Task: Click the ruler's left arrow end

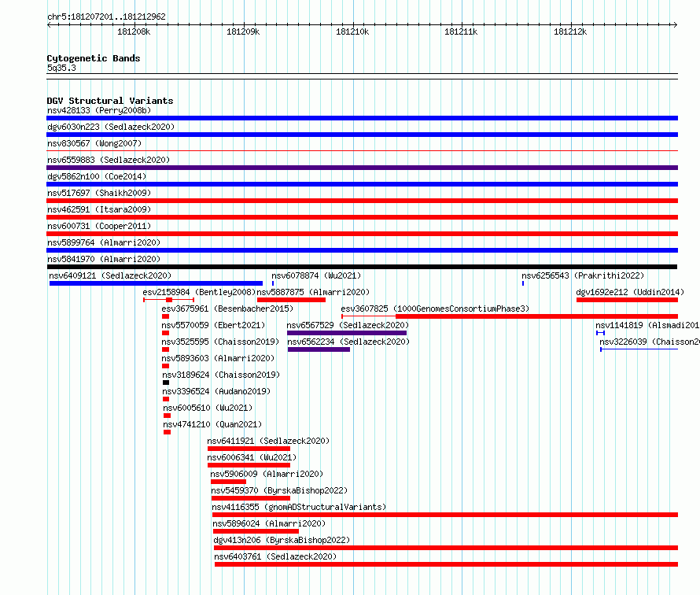Action: click(x=50, y=24)
